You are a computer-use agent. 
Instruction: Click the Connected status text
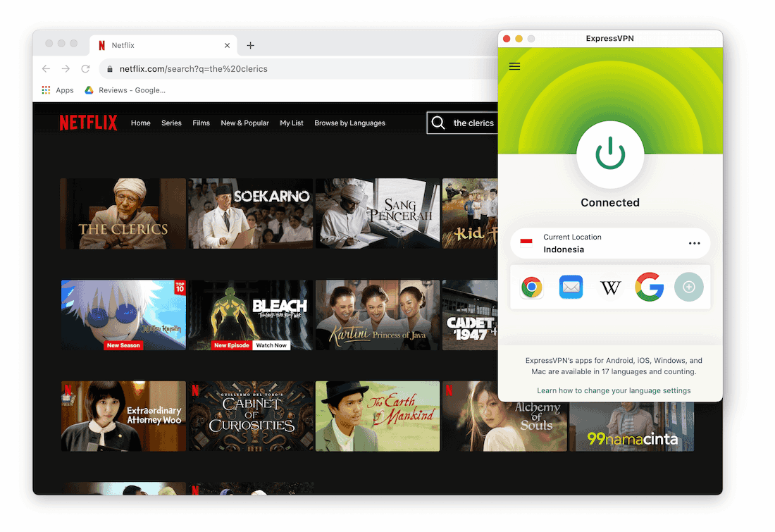coord(610,202)
